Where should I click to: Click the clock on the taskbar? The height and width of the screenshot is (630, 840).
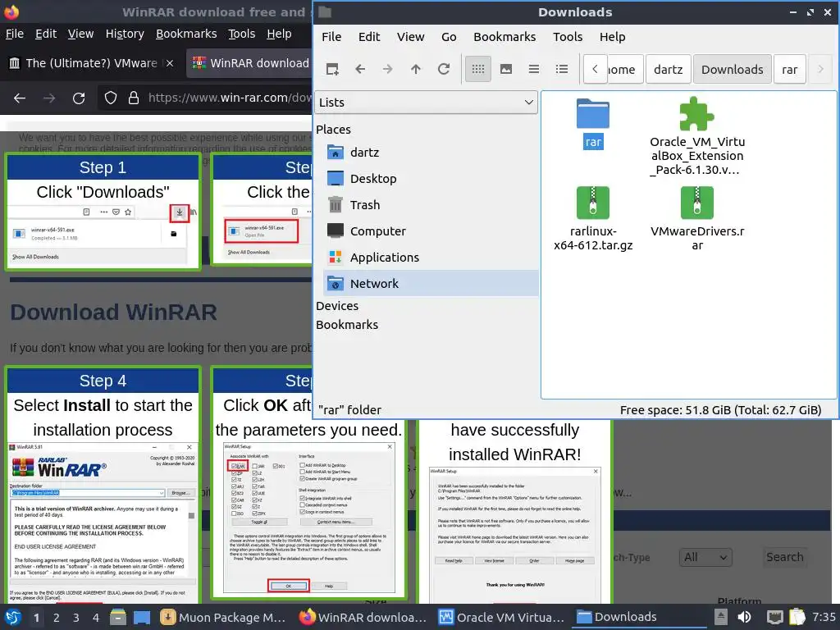(824, 617)
